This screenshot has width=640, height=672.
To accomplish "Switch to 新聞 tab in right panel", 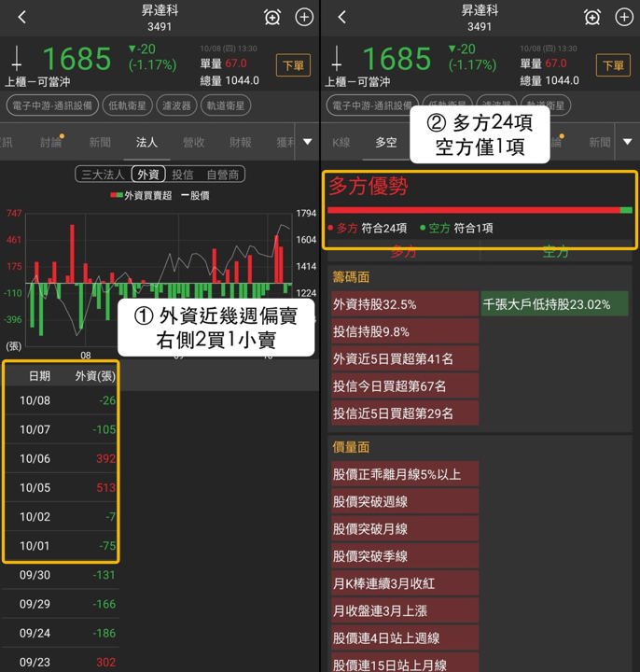I will coord(599,142).
